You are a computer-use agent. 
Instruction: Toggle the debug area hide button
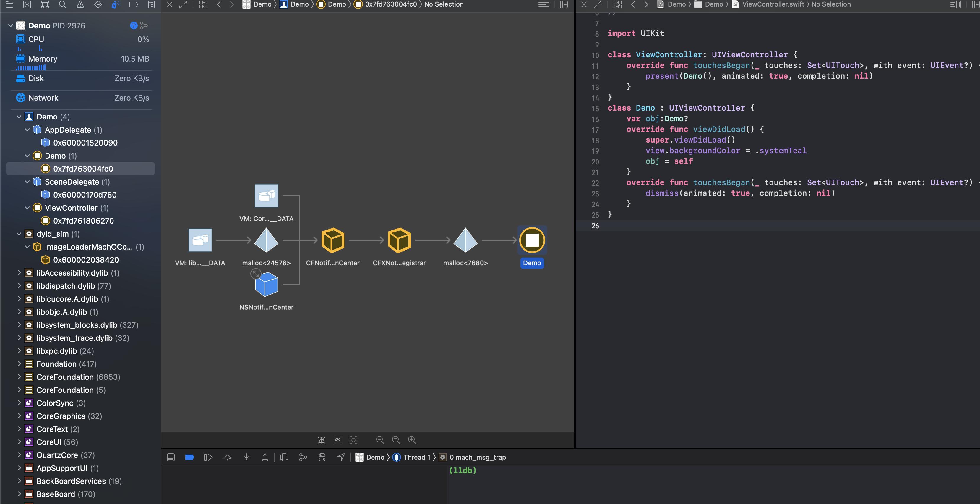coord(171,457)
